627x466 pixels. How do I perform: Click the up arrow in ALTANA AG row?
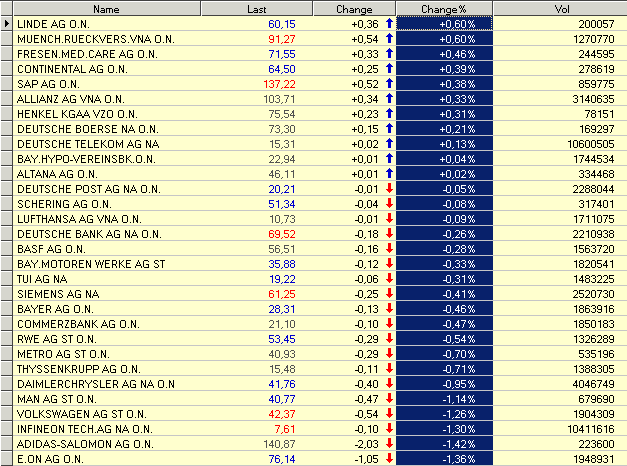pos(389,174)
